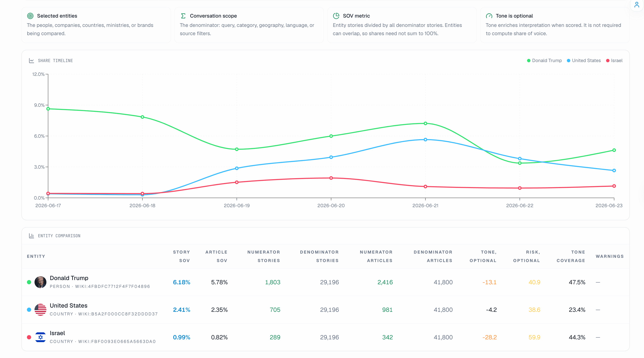Image resolution: width=644 pixels, height=358 pixels.
Task: Select Donald Trump data point on 2026-06-17
Action: [48, 109]
